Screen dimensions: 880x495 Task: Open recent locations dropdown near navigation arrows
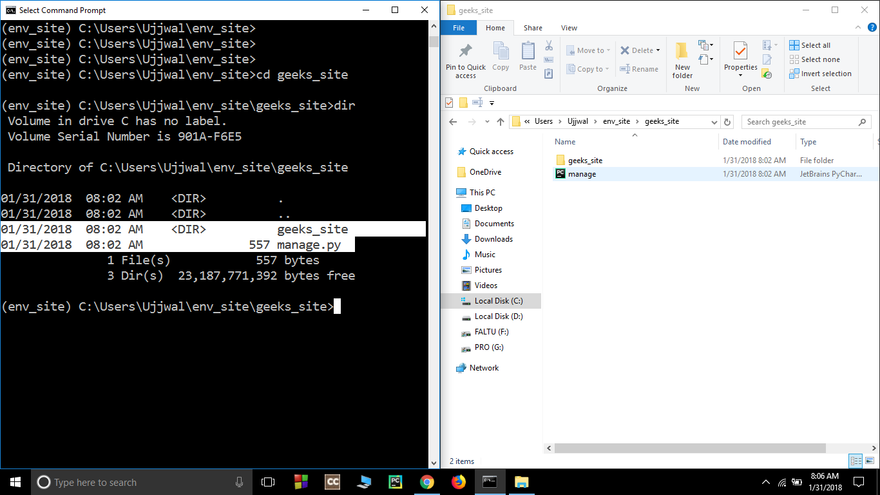click(487, 122)
